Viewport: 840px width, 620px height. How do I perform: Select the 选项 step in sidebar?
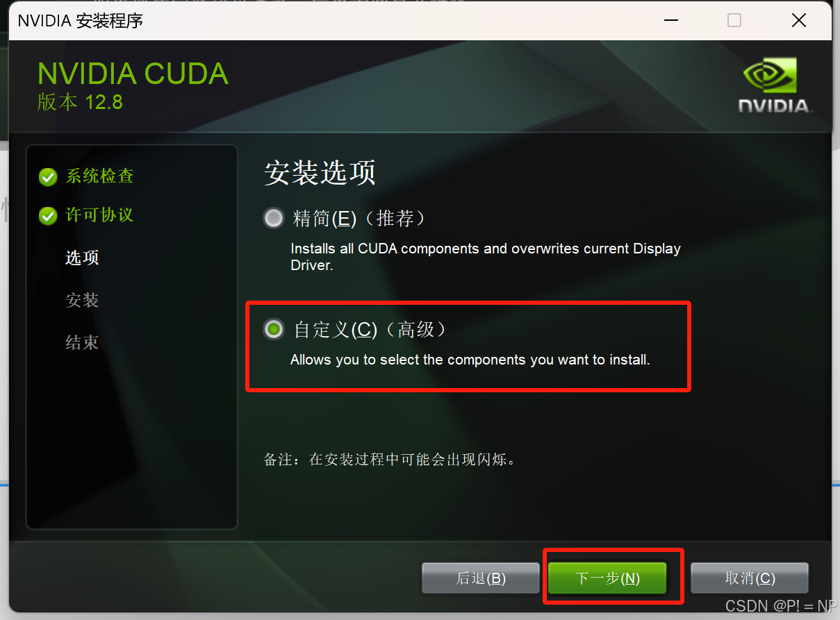[x=82, y=258]
